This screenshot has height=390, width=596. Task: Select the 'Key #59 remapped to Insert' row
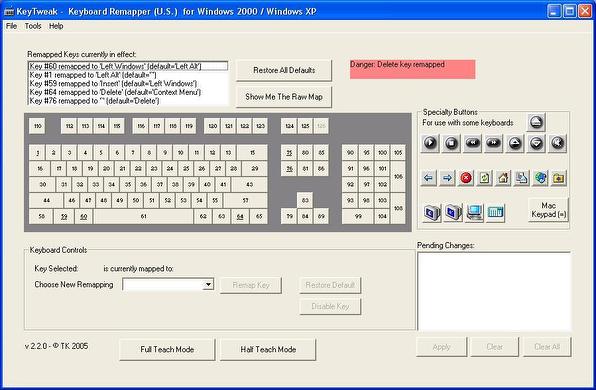(128, 84)
